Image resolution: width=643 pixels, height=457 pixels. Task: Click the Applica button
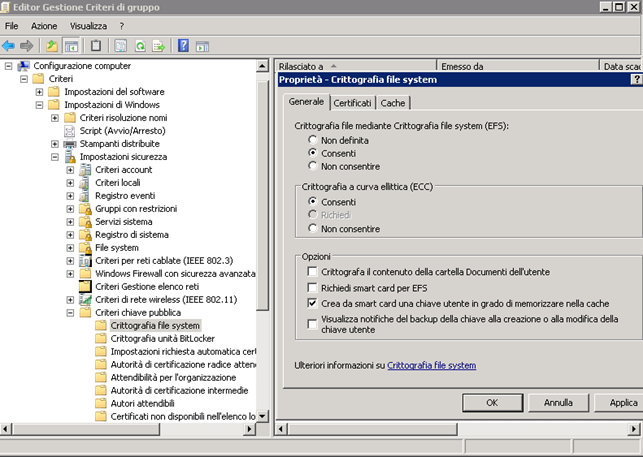point(620,403)
